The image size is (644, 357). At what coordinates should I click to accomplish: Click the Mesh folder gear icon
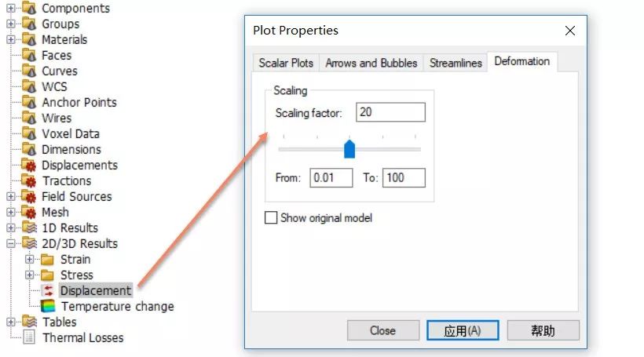coord(29,212)
